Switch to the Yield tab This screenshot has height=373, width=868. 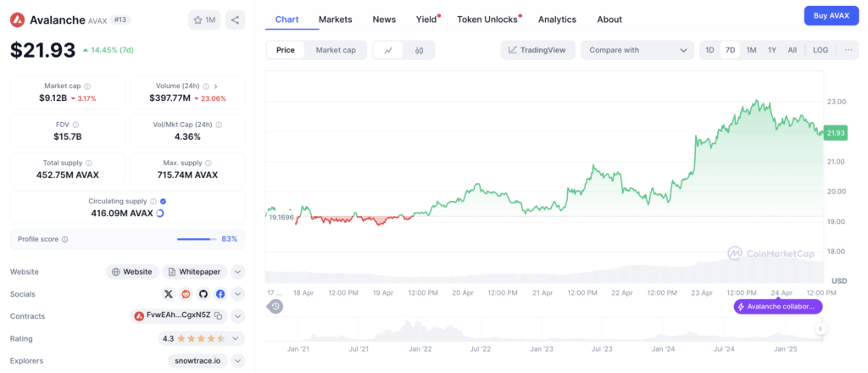(427, 19)
